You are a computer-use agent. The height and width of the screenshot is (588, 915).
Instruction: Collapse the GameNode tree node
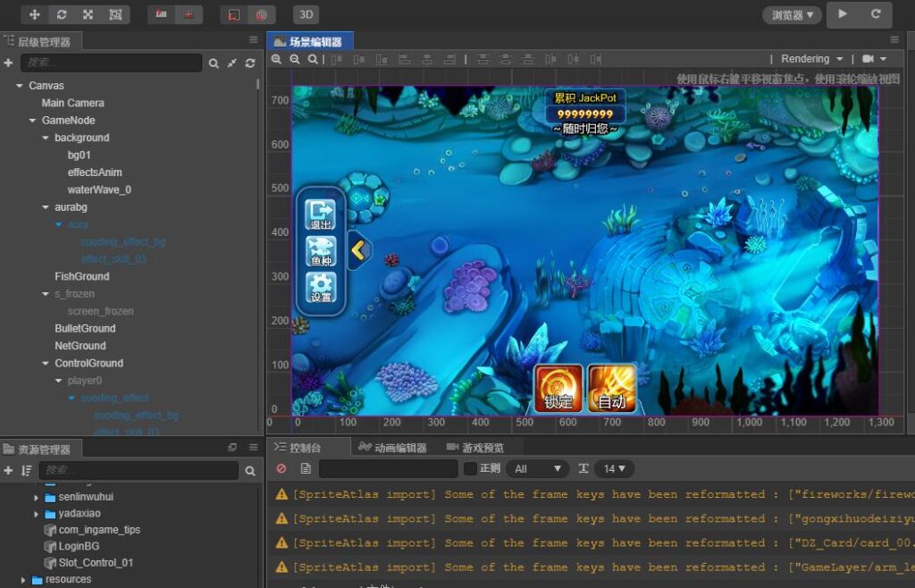(33, 121)
